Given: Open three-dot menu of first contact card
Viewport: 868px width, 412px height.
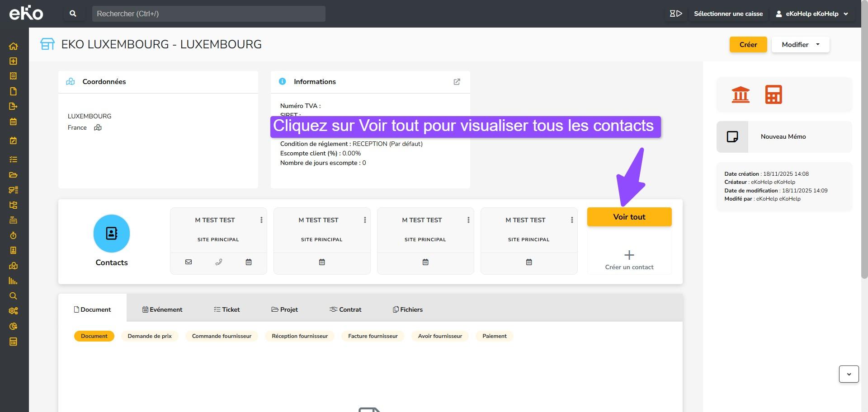Looking at the screenshot, I should [x=261, y=220].
